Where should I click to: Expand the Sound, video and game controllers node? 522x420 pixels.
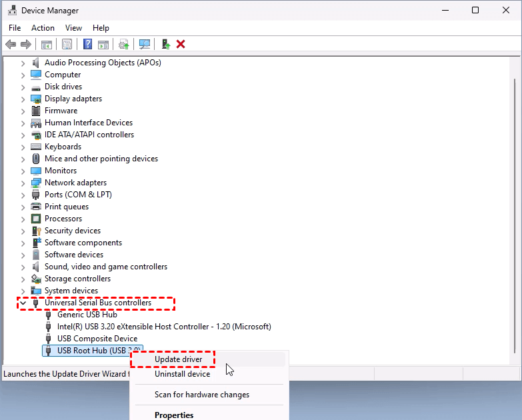coord(23,267)
